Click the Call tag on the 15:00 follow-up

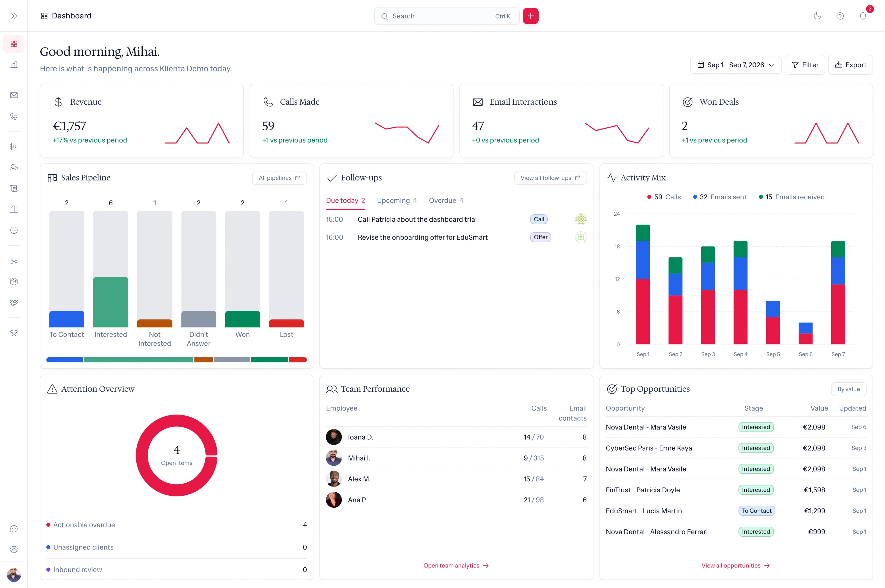[539, 219]
